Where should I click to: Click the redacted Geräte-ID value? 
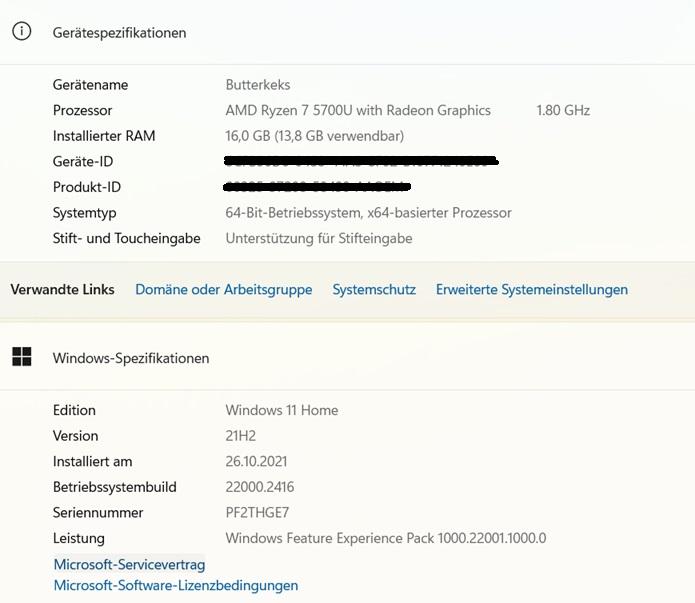(361, 161)
